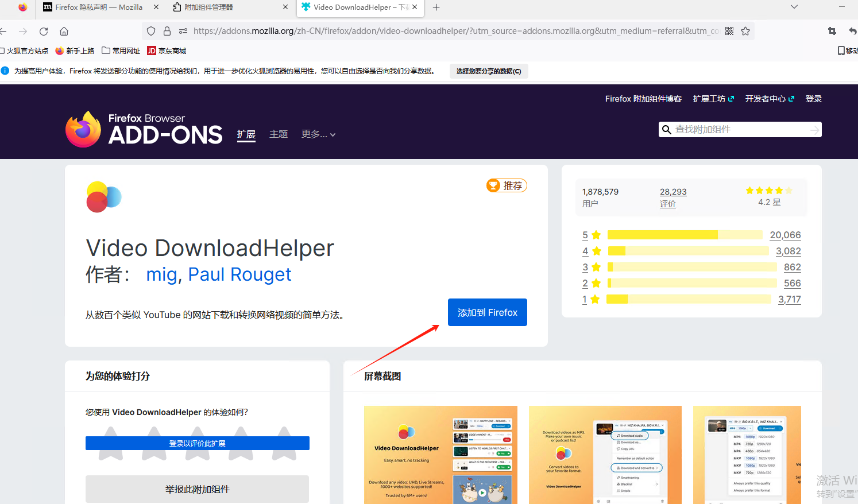Screen dimensions: 858x504
Task: Click the add-on search input field
Action: pyautogui.click(x=740, y=130)
